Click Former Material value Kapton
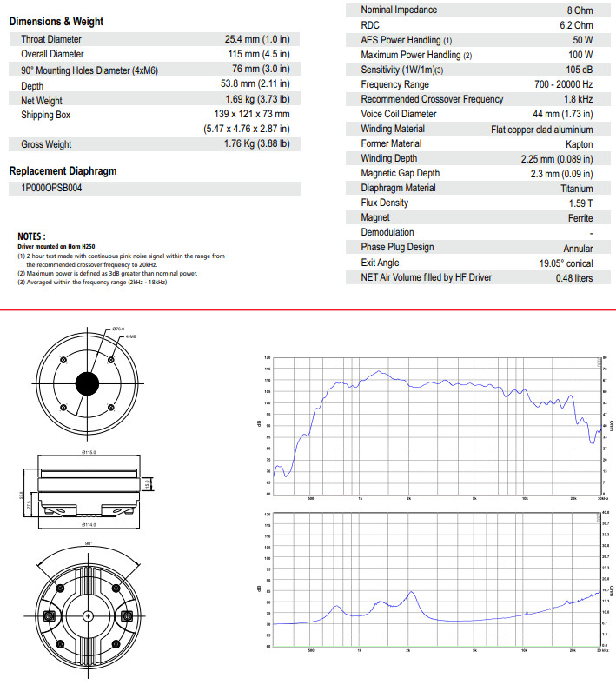This screenshot has height=685, width=616. coord(580,144)
